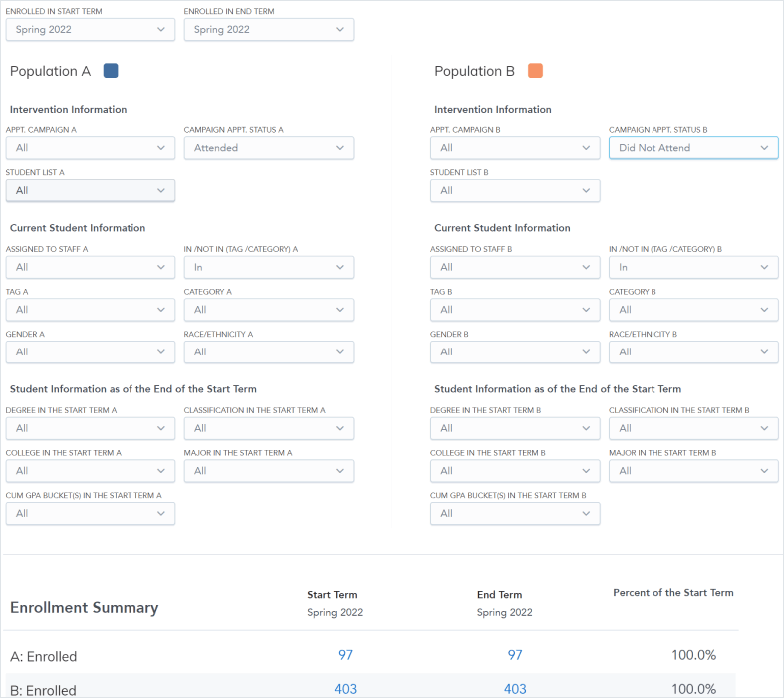
Task: Expand the Gender B dropdown
Action: pyautogui.click(x=515, y=351)
